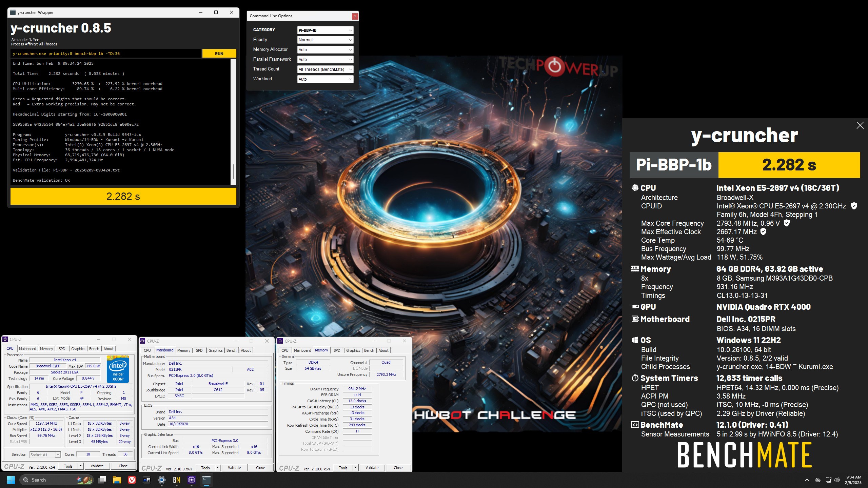868x488 pixels.
Task: Click the BenchMate section icon near 12.1.0
Action: (x=635, y=425)
